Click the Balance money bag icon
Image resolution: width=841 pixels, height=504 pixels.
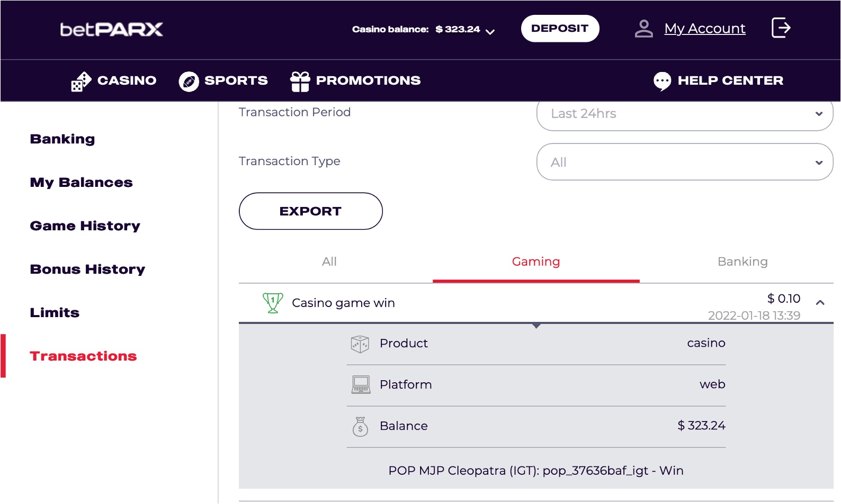pyautogui.click(x=360, y=426)
